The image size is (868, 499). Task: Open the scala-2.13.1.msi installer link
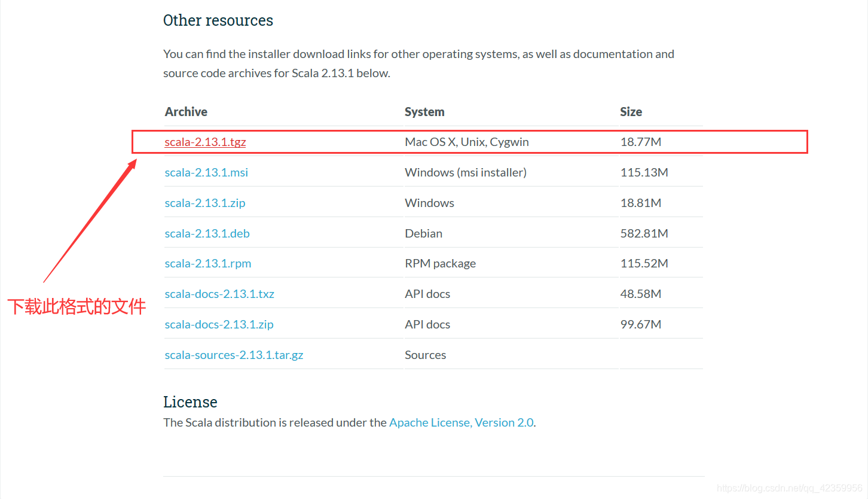206,172
